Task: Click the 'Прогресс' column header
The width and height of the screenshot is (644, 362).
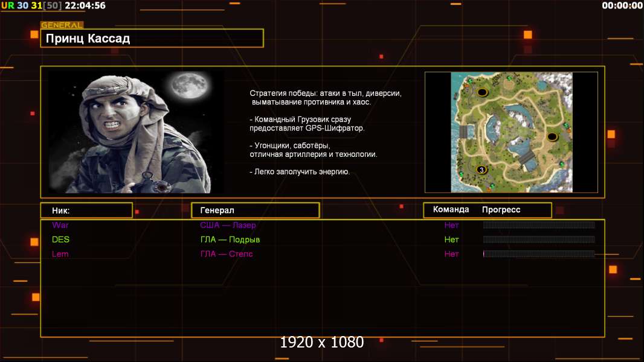Action: 501,209
